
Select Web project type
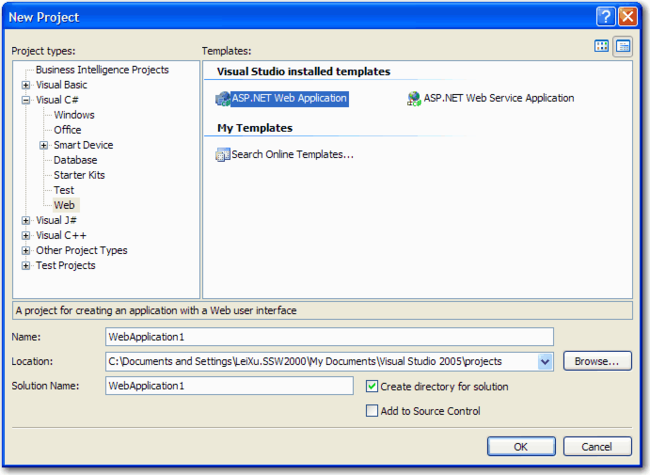click(x=64, y=205)
